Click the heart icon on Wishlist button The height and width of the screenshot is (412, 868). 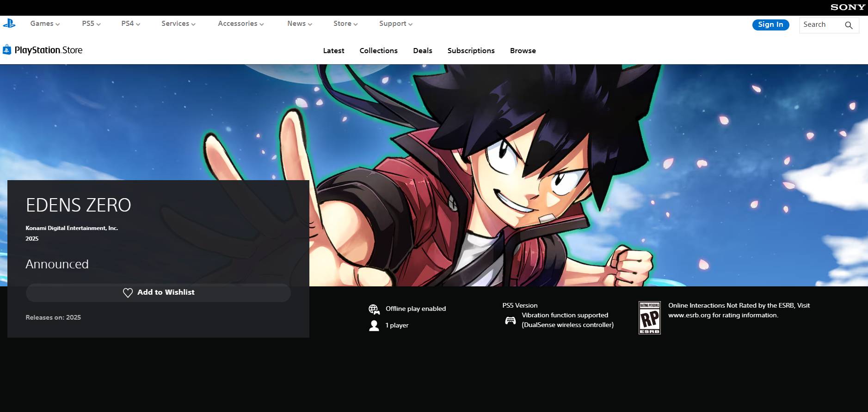(128, 292)
